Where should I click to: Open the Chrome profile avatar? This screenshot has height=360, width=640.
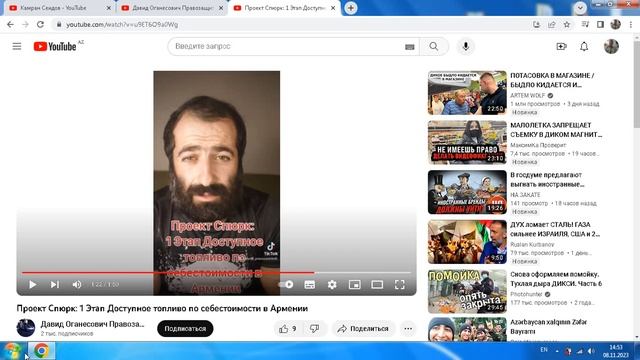tap(616, 24)
